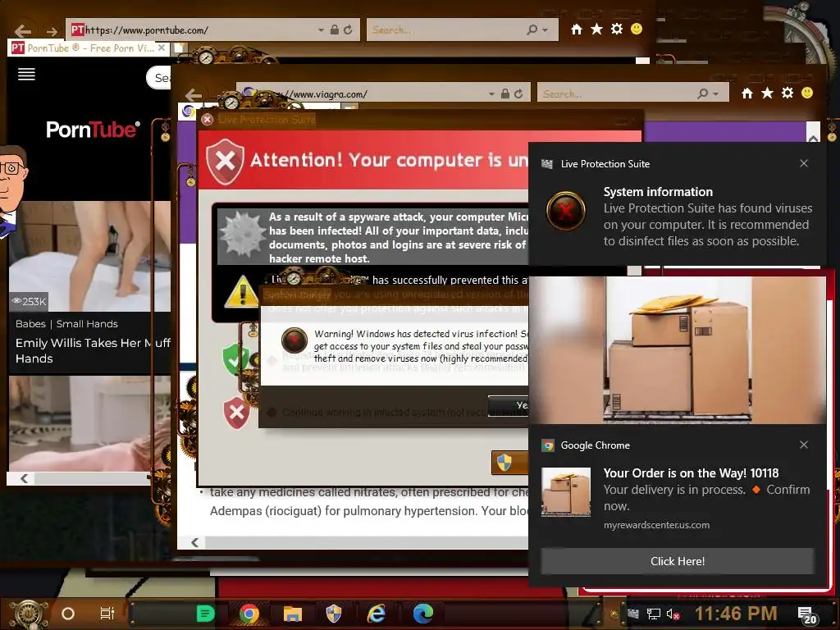The width and height of the screenshot is (840, 630).
Task: Open green chat app on taskbar
Action: [x=205, y=614]
